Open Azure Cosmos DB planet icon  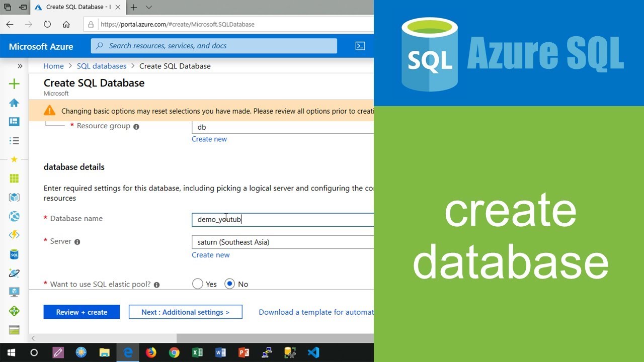coord(14,273)
